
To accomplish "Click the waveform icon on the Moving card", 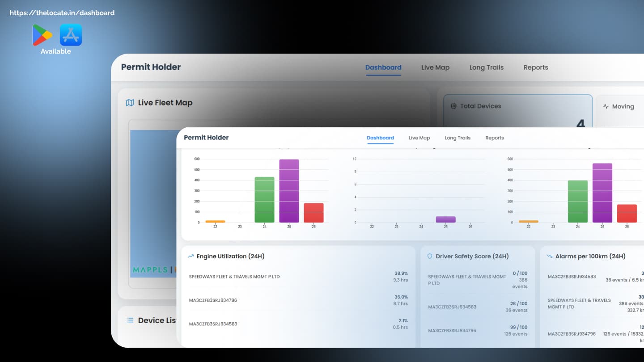I will tap(606, 106).
